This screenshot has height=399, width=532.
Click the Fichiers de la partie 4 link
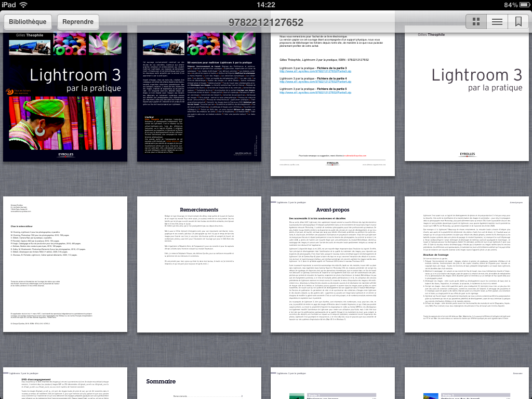(315, 82)
